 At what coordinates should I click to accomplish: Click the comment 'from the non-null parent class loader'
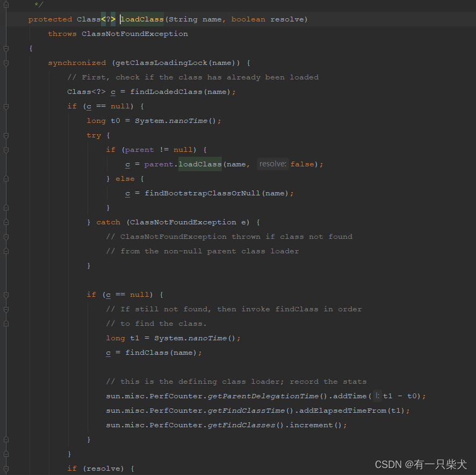tap(210, 251)
